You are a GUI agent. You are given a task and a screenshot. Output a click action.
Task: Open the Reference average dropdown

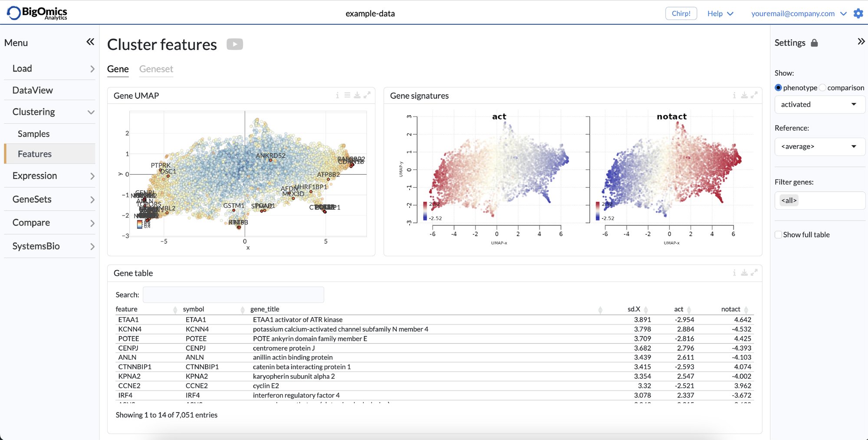coord(819,147)
